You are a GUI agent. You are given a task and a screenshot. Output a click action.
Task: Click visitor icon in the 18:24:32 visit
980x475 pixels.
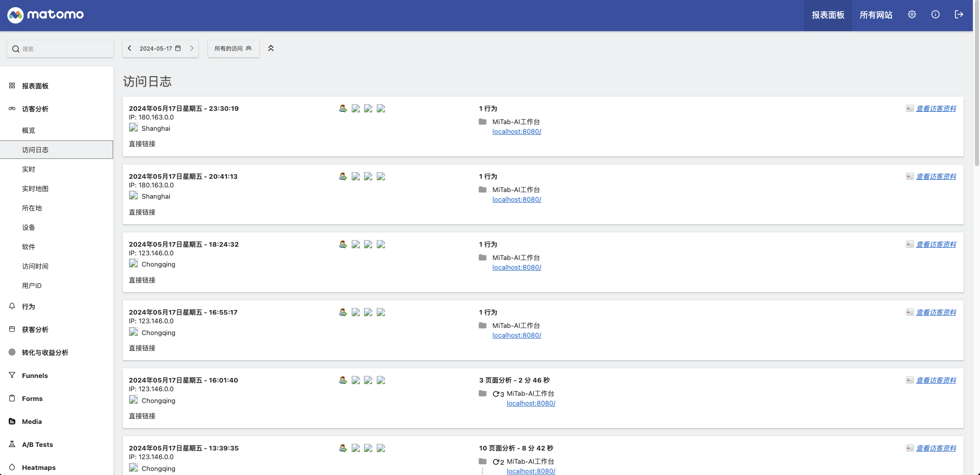[343, 244]
